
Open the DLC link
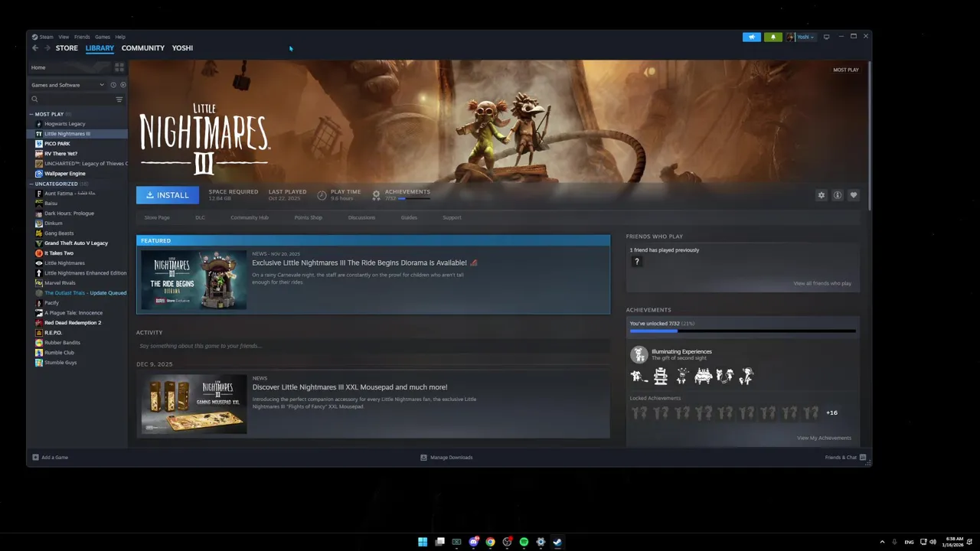tap(200, 217)
